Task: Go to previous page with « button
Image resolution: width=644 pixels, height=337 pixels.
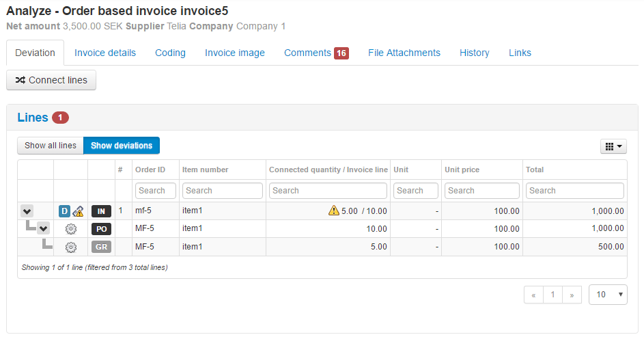Action: 533,295
